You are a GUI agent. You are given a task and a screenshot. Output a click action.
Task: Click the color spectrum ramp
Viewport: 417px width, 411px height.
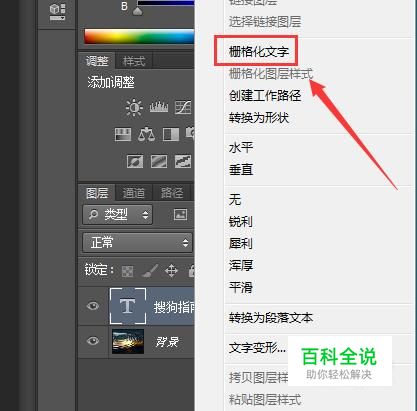139,36
